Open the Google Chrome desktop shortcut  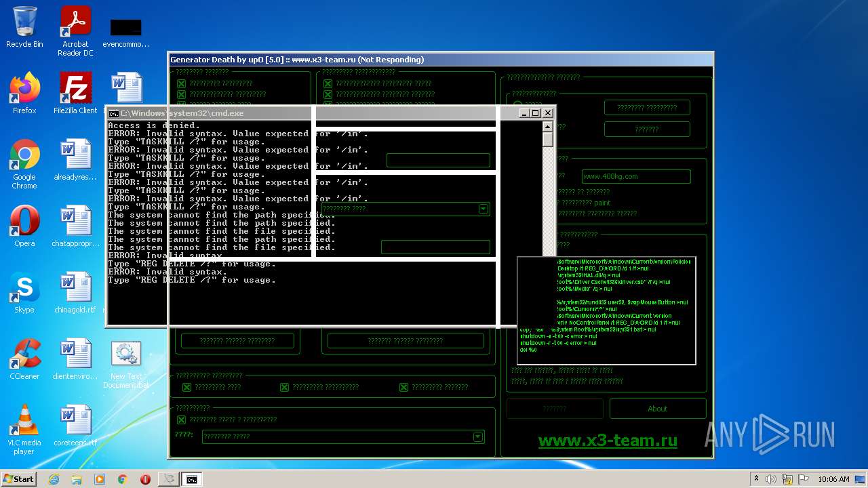pyautogui.click(x=24, y=164)
